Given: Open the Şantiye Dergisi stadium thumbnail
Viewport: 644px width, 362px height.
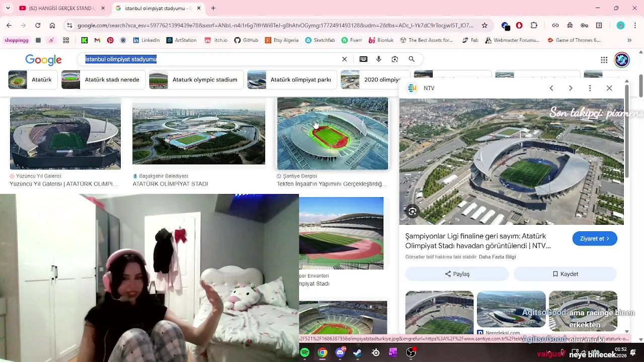Looking at the screenshot, I should click(333, 134).
